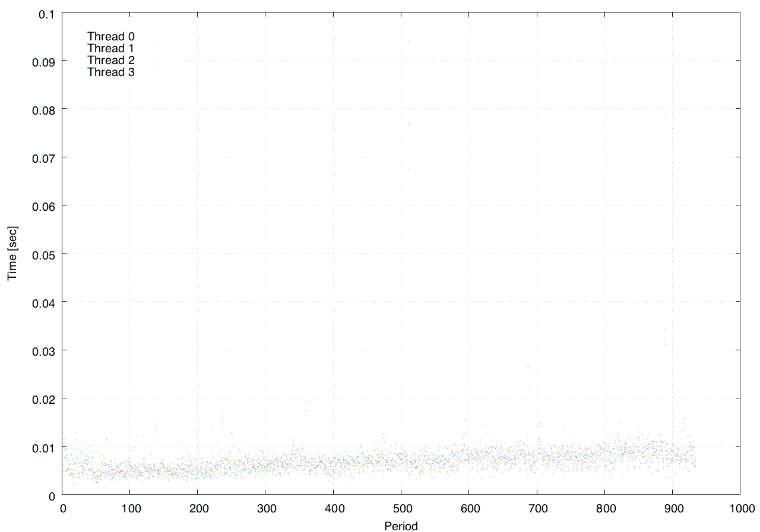Select the 0.09 y-axis tick label

(x=44, y=61)
